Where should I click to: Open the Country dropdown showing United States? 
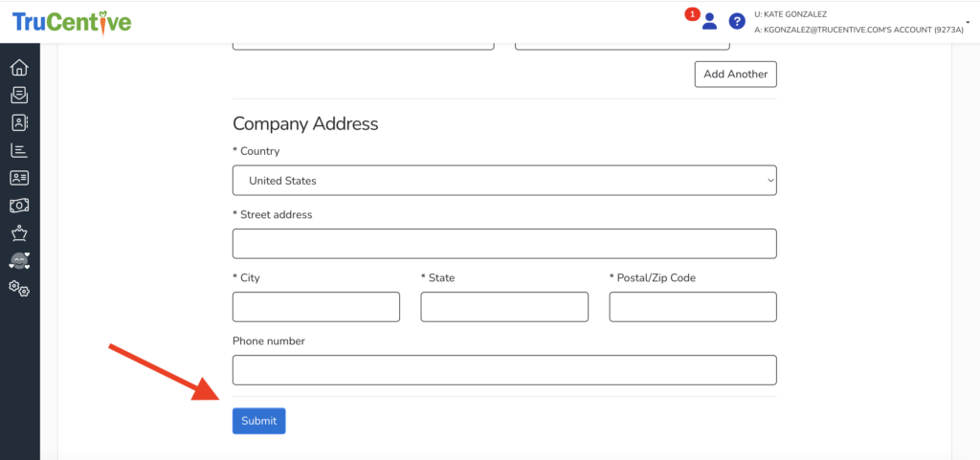point(504,180)
